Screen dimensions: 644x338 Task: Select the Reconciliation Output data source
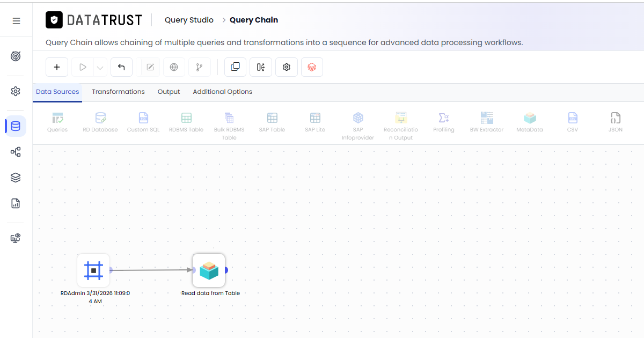point(401,126)
